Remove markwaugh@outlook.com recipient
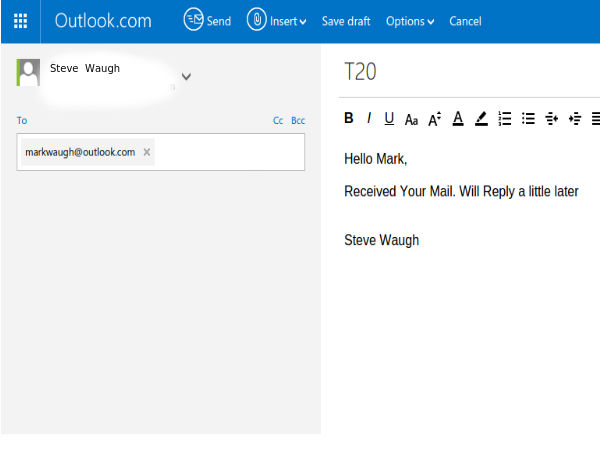This screenshot has height=450, width=600. (x=147, y=152)
